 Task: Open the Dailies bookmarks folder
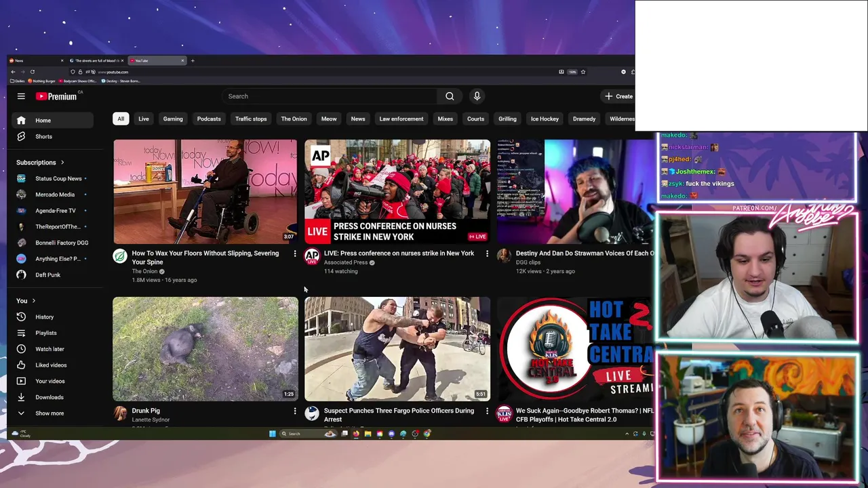click(17, 81)
